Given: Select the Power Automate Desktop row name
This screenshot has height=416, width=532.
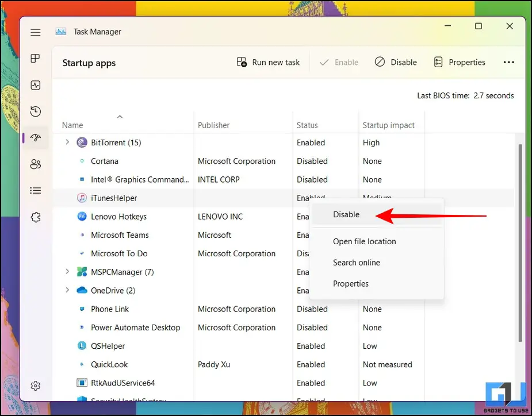Looking at the screenshot, I should pos(136,328).
